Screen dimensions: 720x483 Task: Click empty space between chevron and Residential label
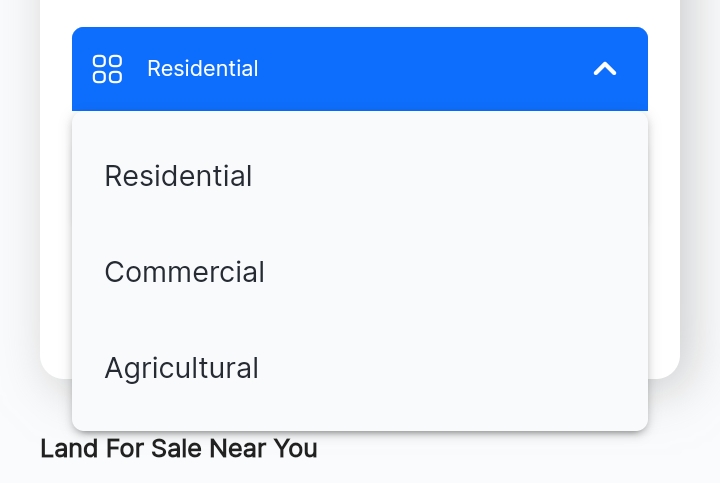(425, 69)
